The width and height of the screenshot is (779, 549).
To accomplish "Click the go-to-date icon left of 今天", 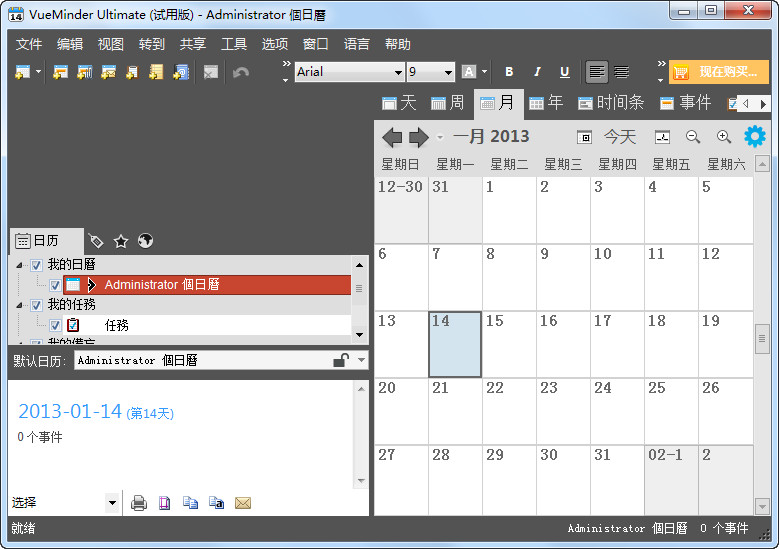I will tap(584, 137).
